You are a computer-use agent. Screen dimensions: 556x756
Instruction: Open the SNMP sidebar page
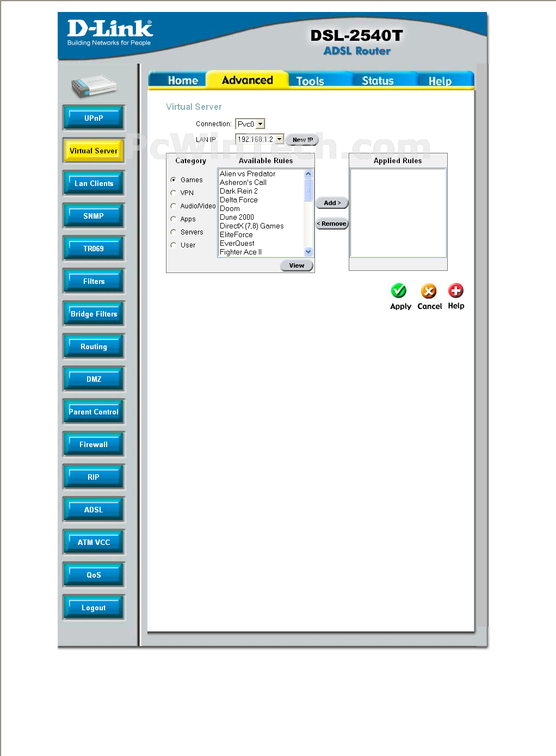point(94,216)
